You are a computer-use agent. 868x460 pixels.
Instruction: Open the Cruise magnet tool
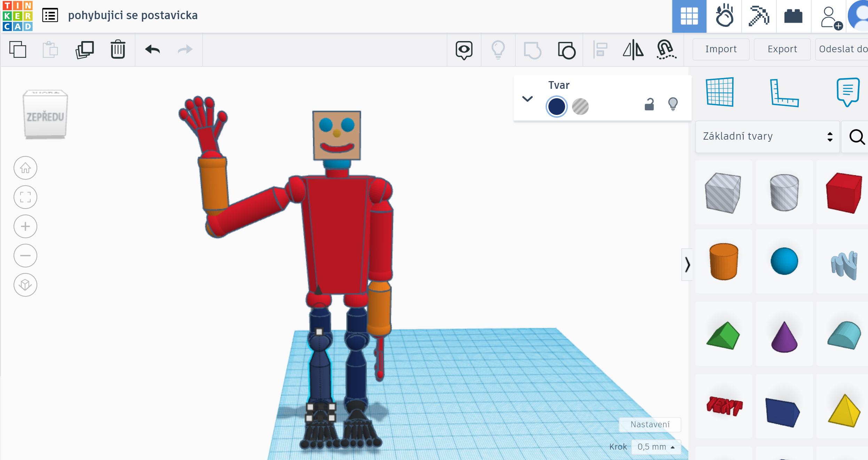point(666,50)
